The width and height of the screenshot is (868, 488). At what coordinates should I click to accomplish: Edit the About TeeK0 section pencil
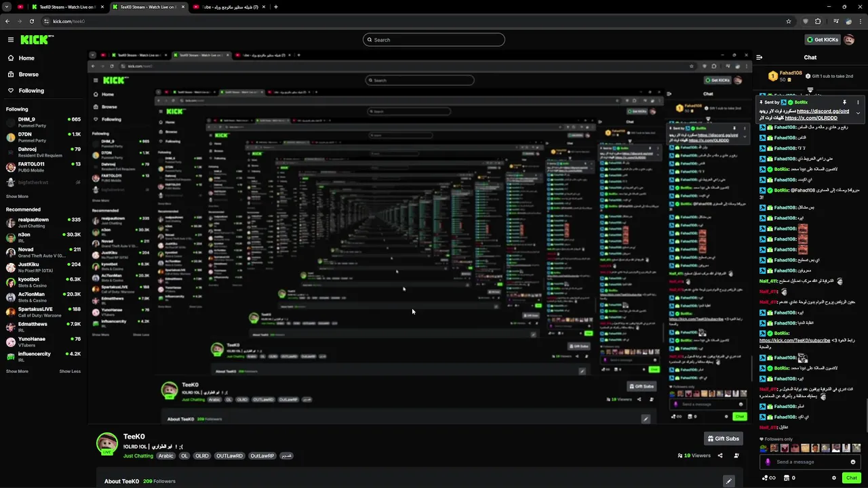pyautogui.click(x=729, y=481)
